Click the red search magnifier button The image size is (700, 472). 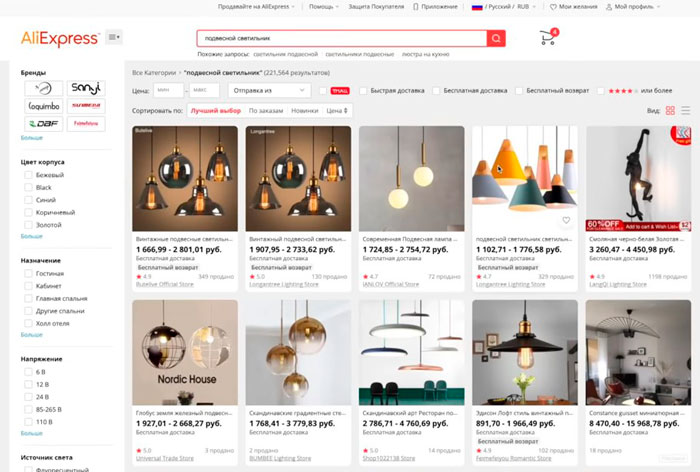coord(496,38)
